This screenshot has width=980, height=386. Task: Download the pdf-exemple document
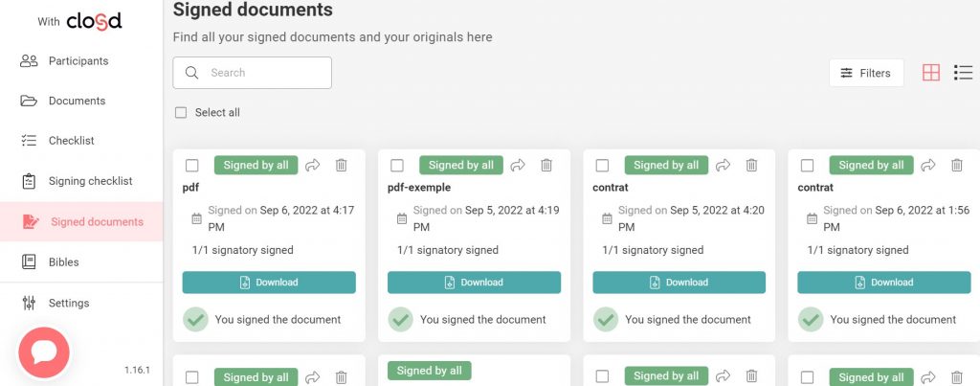pos(474,283)
